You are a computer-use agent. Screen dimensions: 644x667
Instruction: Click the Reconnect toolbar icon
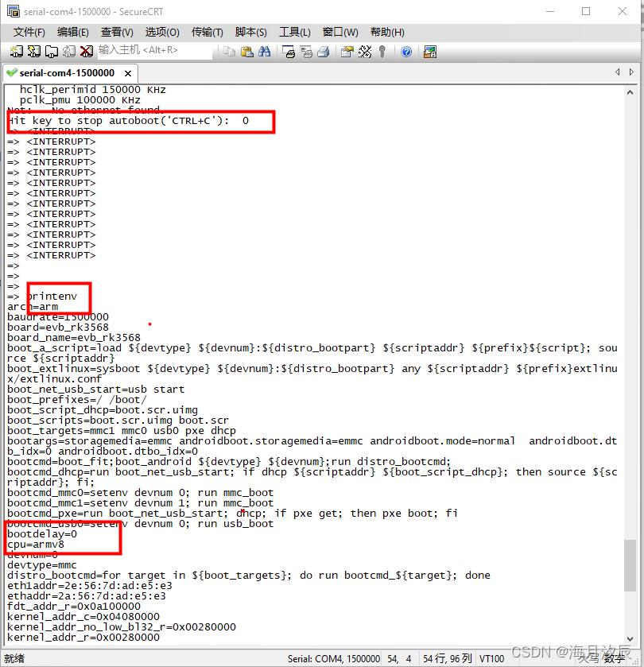click(70, 51)
